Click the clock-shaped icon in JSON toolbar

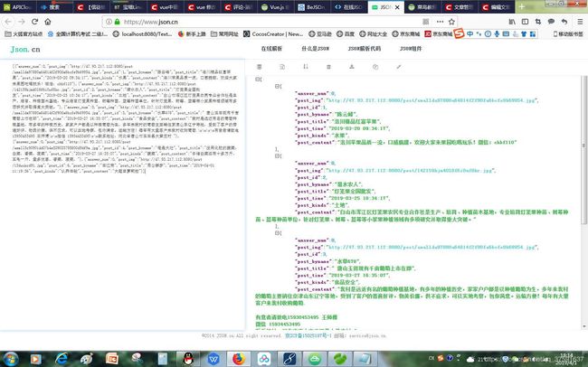(x=375, y=67)
